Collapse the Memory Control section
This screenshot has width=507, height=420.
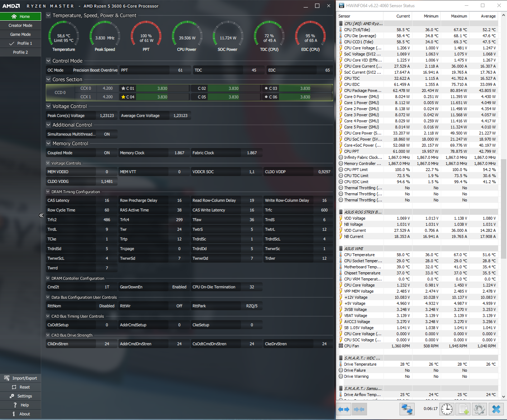[x=48, y=143]
